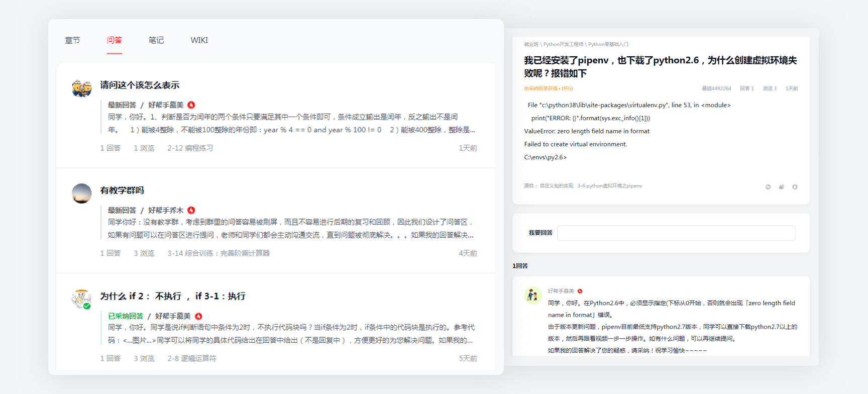
Task: Open question 为什么 if 2: 不执行
Action: click(x=172, y=296)
